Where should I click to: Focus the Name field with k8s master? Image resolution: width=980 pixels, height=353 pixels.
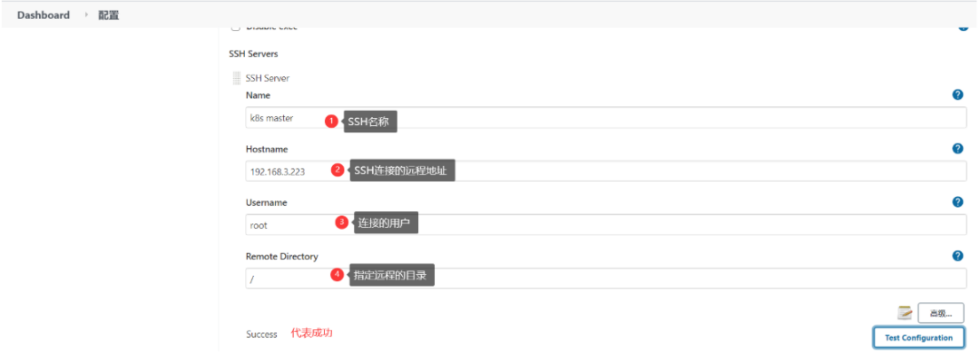point(605,118)
